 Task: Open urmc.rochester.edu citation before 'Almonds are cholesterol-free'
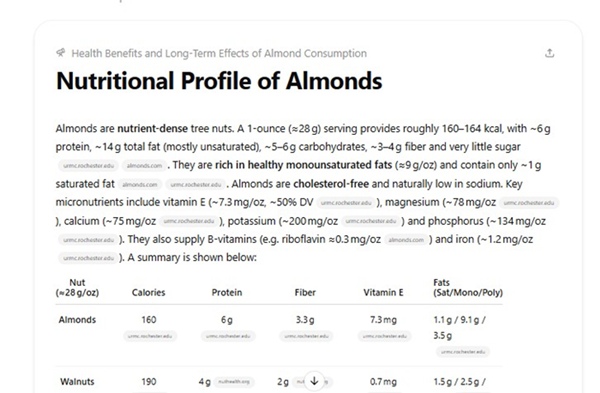(x=196, y=184)
